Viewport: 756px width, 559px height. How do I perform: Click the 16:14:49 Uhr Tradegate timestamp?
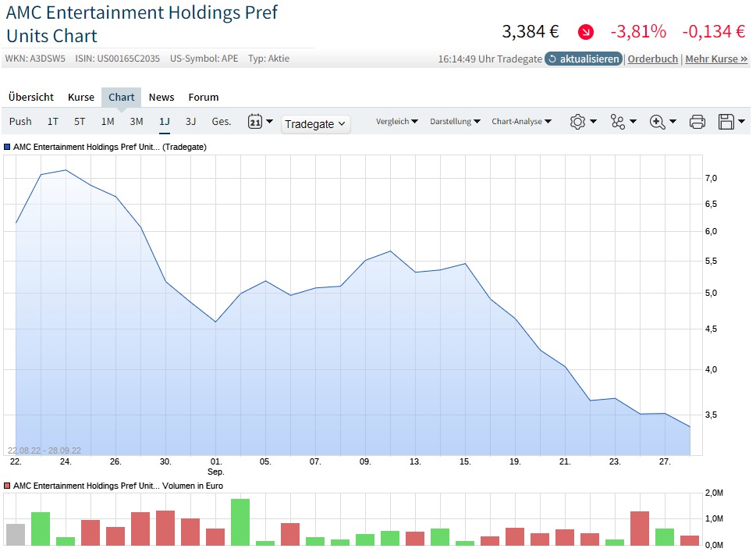[490, 59]
